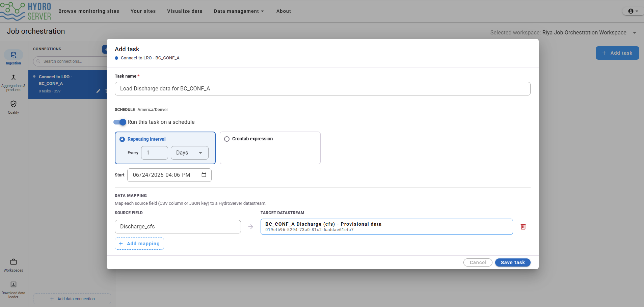Expand the Data management menu
644x307 pixels.
pos(239,11)
